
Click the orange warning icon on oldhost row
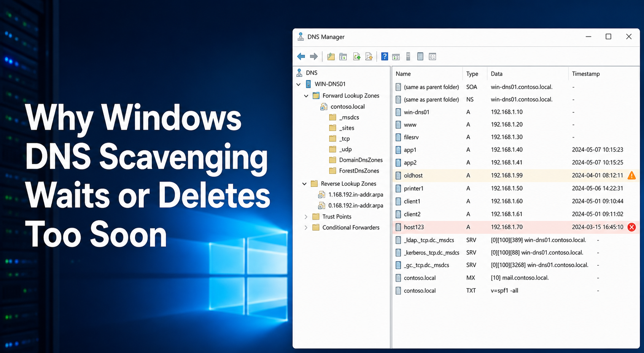pos(631,175)
